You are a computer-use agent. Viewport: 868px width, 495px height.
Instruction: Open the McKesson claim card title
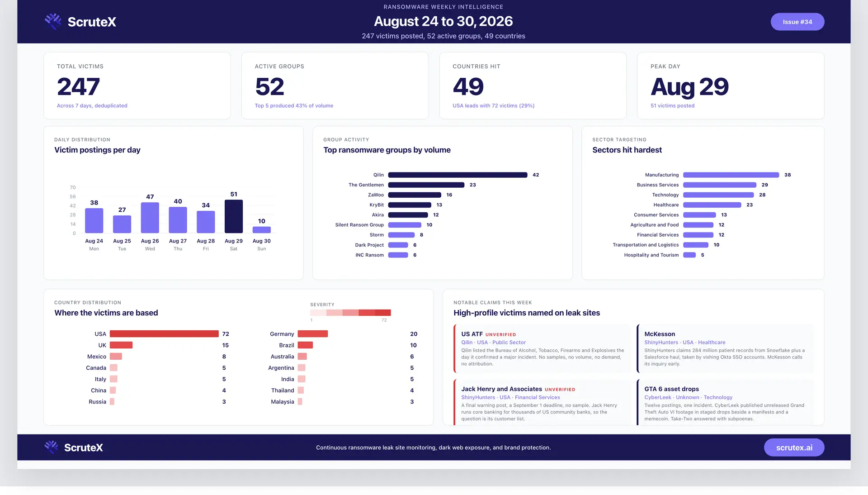(660, 334)
